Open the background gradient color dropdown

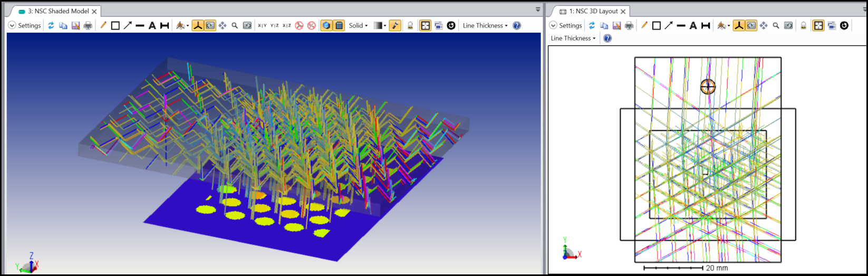pos(380,25)
